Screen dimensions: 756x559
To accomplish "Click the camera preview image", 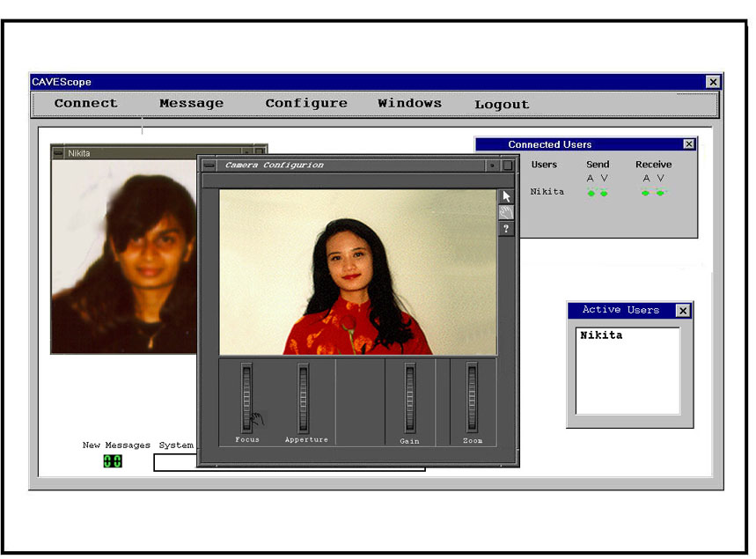I will 357,272.
